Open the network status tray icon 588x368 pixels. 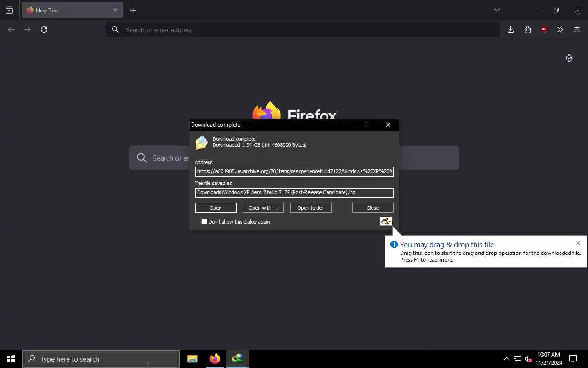[x=518, y=359]
